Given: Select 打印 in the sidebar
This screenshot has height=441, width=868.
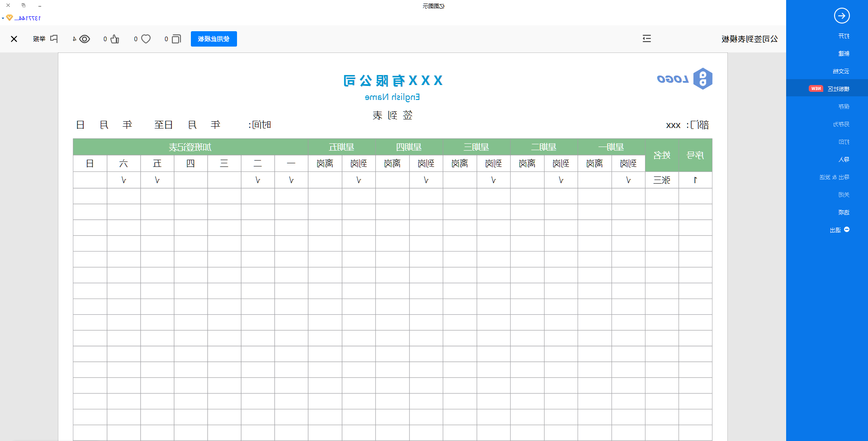Looking at the screenshot, I should [844, 142].
